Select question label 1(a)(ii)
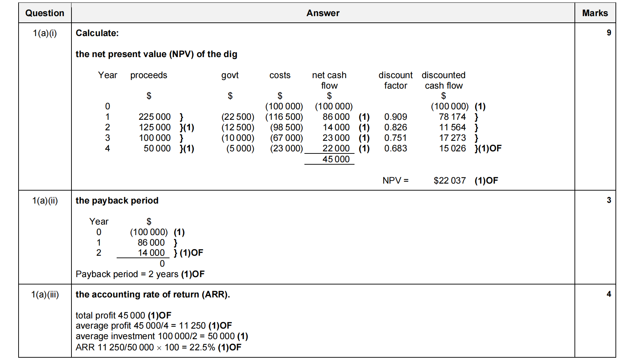The image size is (640, 364). coord(45,201)
